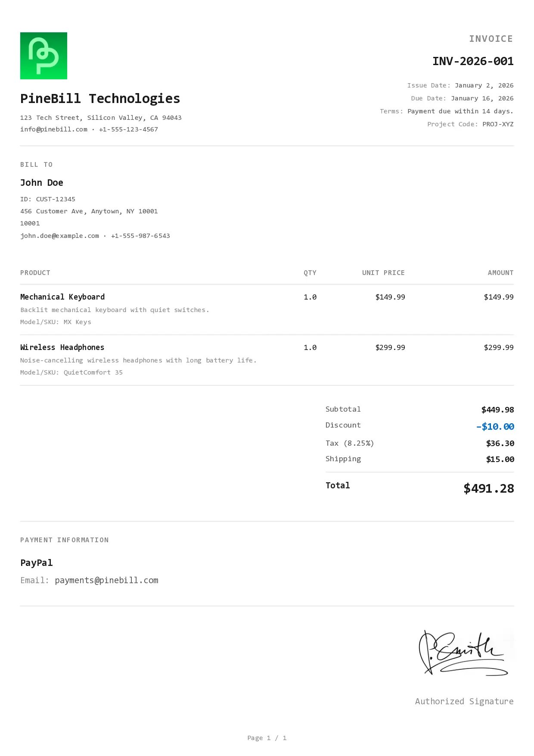The height and width of the screenshot is (756, 534).
Task: Click the Mechanical Keyboard product name
Action: click(x=62, y=297)
